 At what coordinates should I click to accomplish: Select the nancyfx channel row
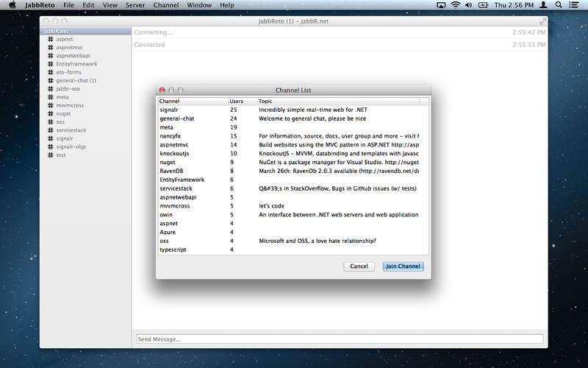pyautogui.click(x=293, y=136)
